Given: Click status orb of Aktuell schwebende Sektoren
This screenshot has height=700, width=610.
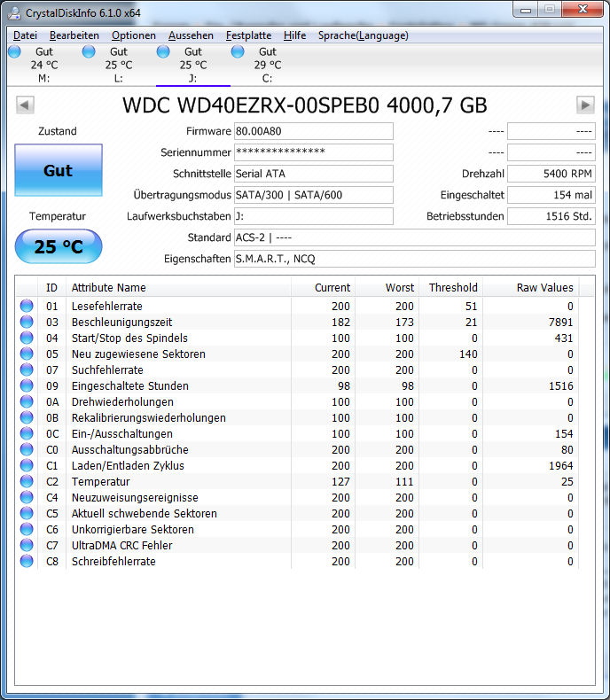Looking at the screenshot, I should pyautogui.click(x=27, y=513).
